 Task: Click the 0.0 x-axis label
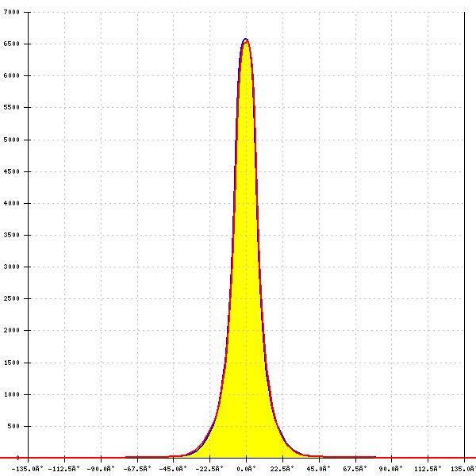point(246,469)
